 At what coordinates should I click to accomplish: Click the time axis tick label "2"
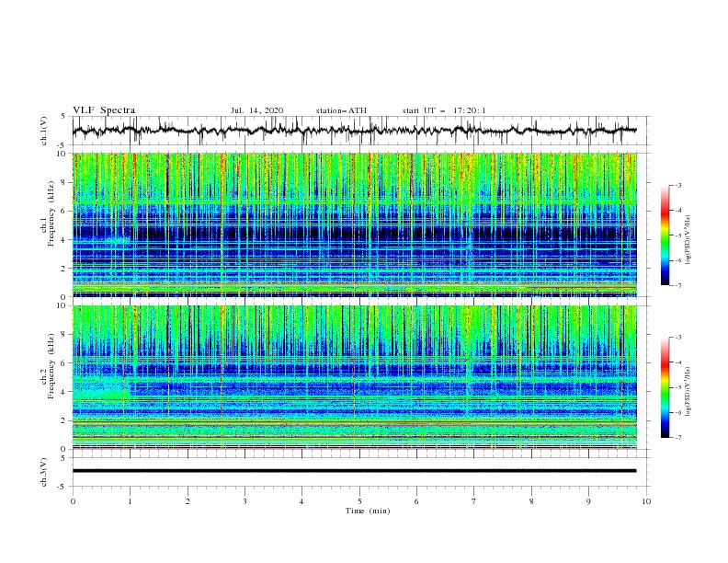pyautogui.click(x=188, y=501)
